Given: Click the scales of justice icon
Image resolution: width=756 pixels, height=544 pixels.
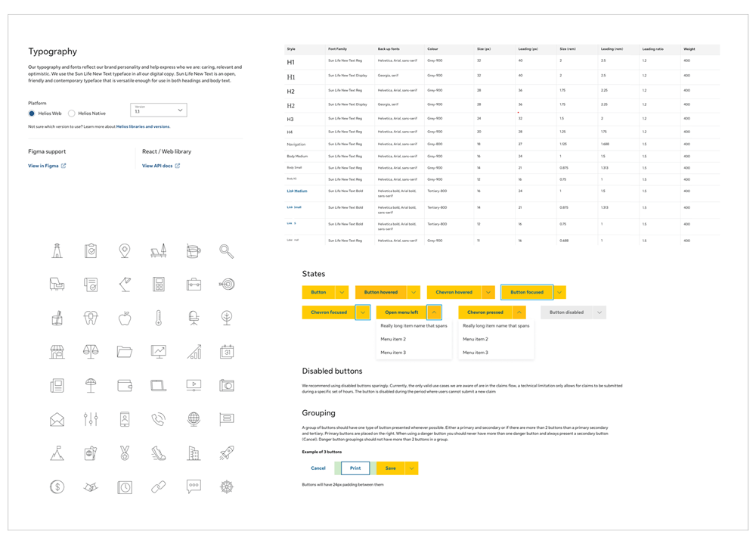Looking at the screenshot, I should coord(91,352).
